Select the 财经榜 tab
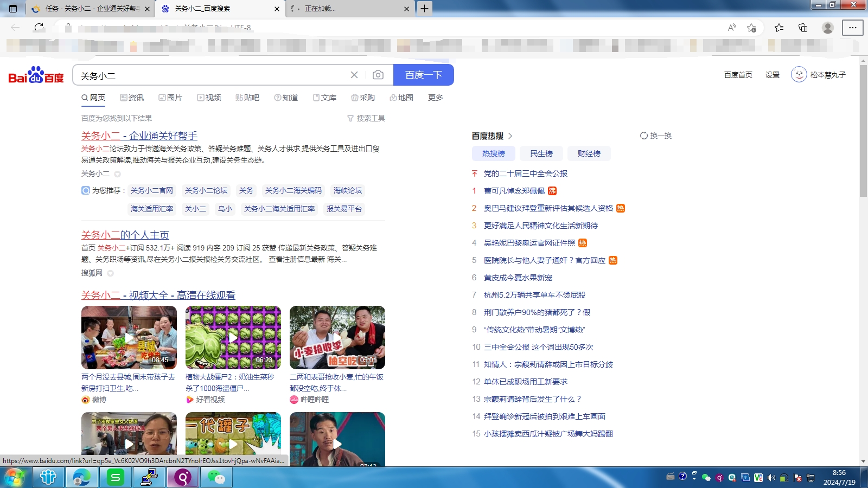 (x=589, y=153)
